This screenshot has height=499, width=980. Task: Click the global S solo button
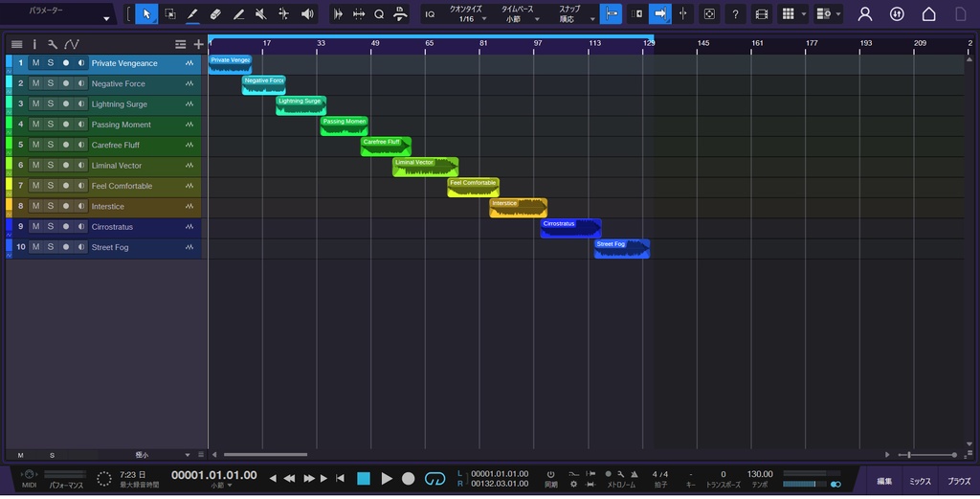[52, 455]
